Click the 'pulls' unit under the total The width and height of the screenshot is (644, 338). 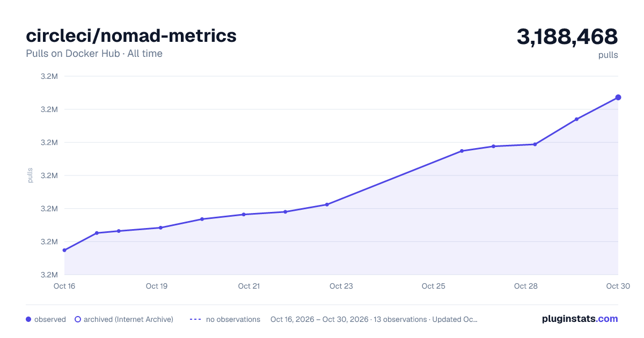tap(608, 55)
